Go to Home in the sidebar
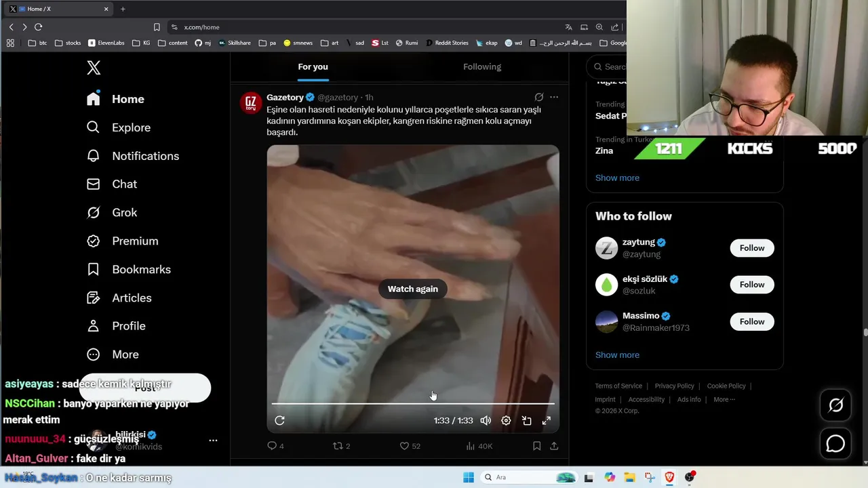Screen dimensions: 868x488 pos(115,99)
